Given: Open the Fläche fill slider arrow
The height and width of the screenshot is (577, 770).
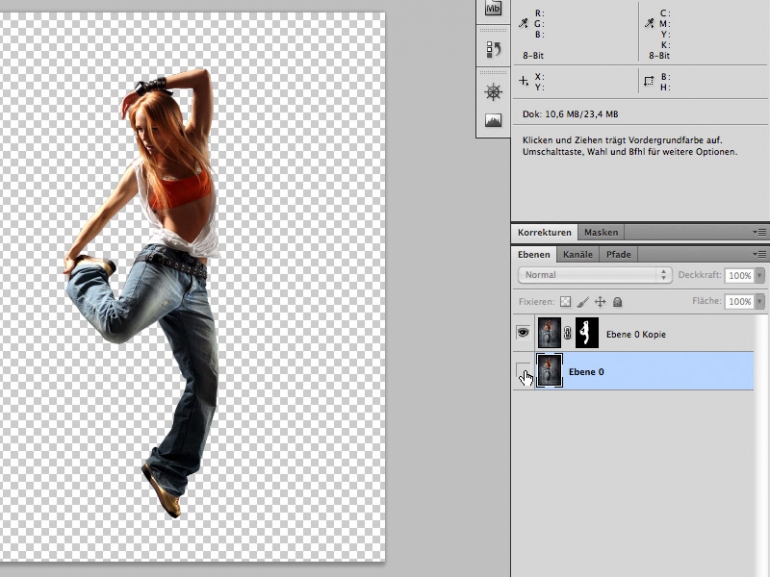Looking at the screenshot, I should click(x=760, y=301).
